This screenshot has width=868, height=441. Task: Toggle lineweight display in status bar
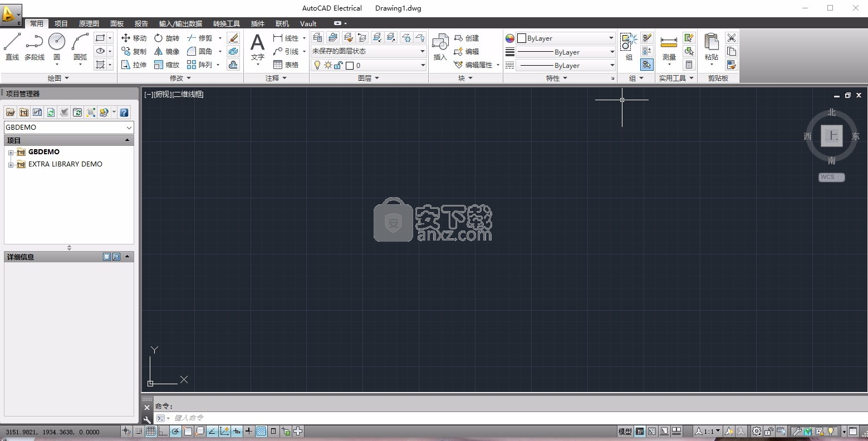[x=249, y=431]
